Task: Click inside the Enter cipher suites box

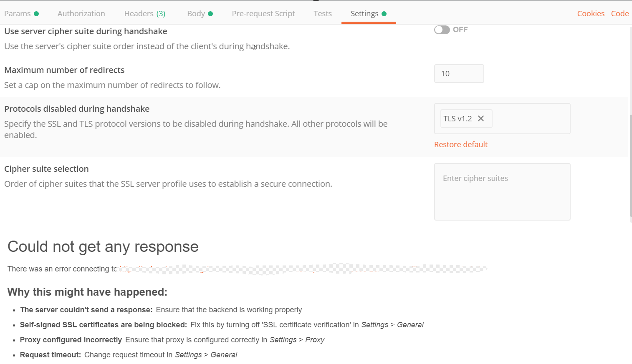Action: point(502,192)
